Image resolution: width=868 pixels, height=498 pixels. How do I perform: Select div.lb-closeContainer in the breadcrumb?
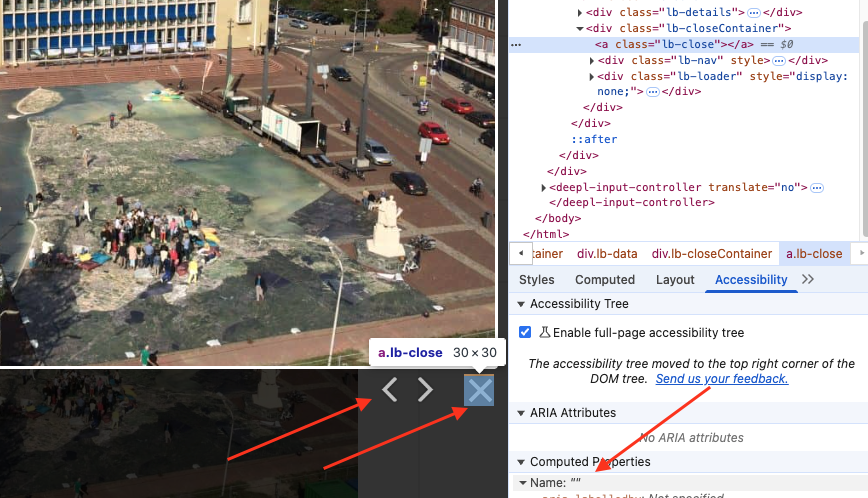[712, 254]
